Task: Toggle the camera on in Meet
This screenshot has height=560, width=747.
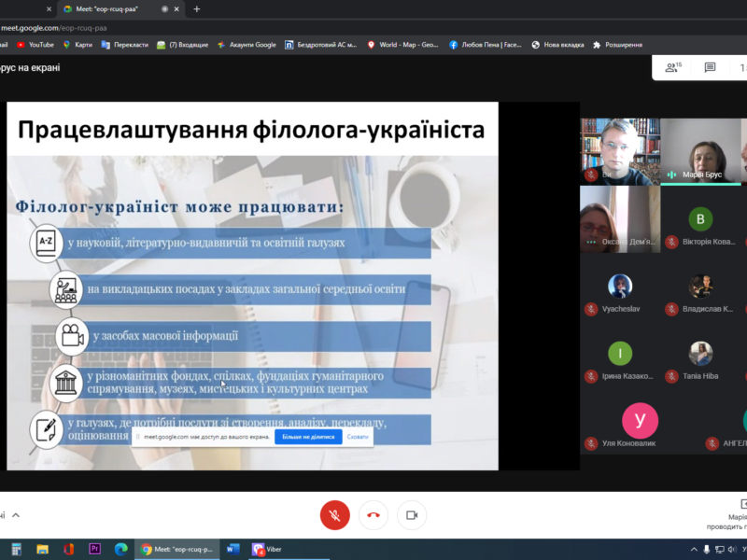Action: pos(411,514)
